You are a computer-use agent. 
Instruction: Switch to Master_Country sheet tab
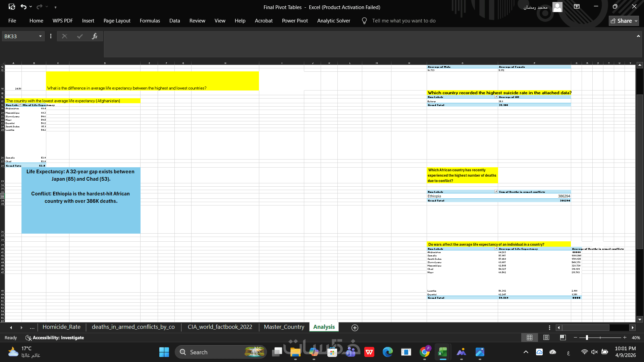click(284, 327)
